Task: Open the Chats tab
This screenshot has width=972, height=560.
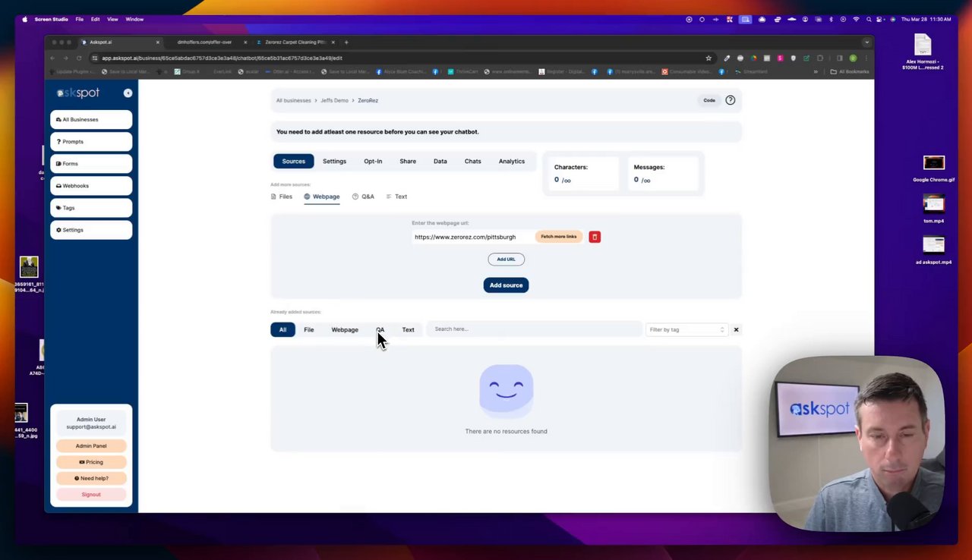Action: [x=472, y=161]
